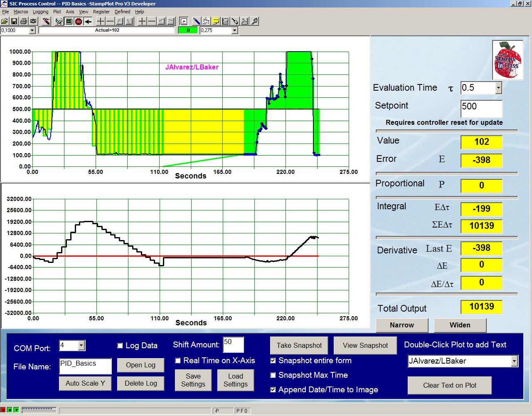
Task: Open the COM Port dropdown
Action: point(81,345)
